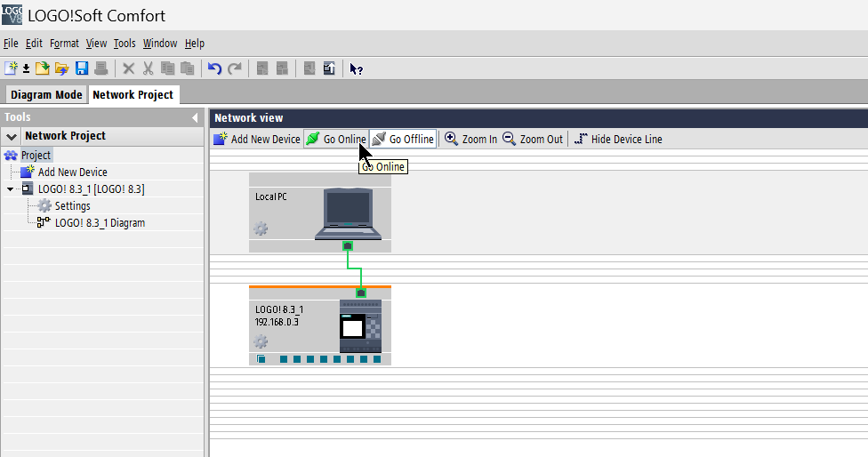868x457 pixels.
Task: Collapse the LOGO! 8.3_1 tree node arrow
Action: [10, 189]
